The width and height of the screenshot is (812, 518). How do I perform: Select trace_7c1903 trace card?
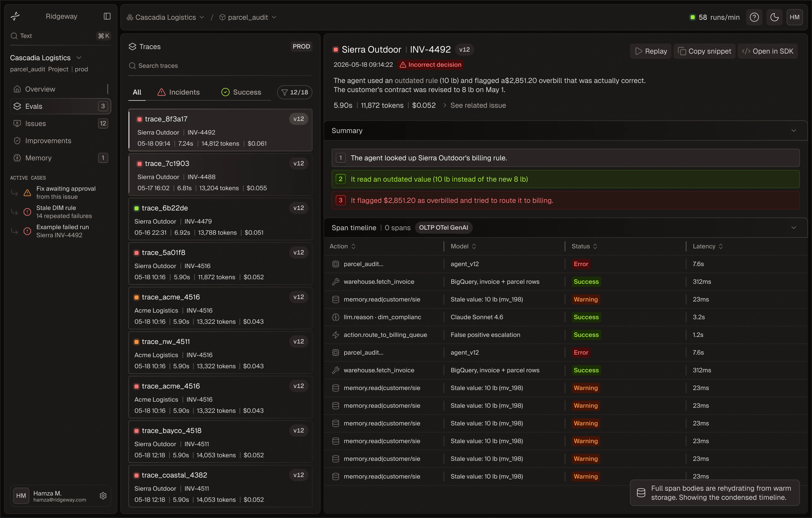pos(220,175)
